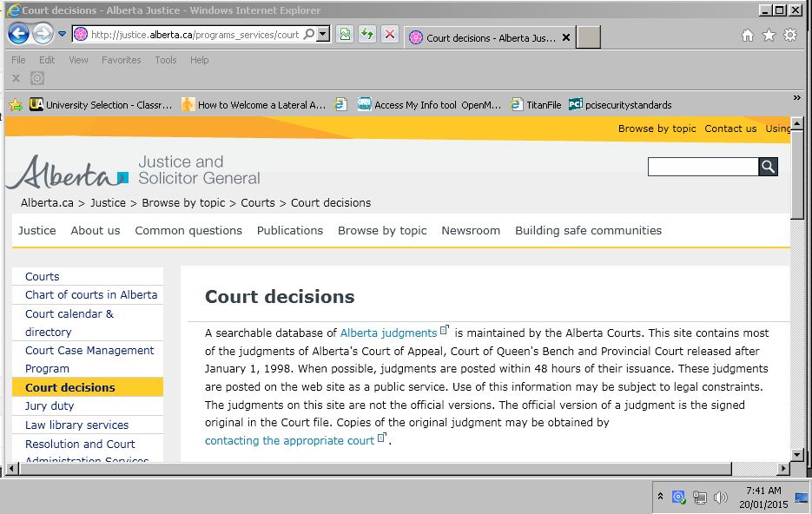The height and width of the screenshot is (514, 812).
Task: Click the browser Back arrow button
Action: click(x=18, y=35)
